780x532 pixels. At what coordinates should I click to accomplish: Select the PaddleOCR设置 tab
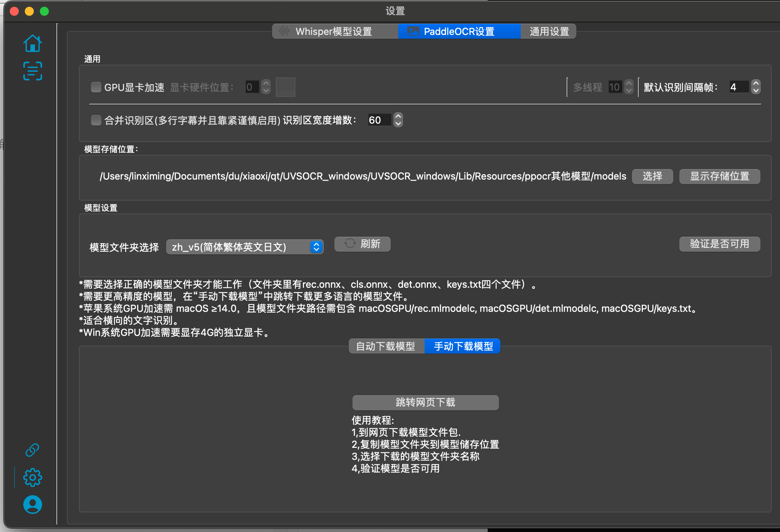(x=459, y=31)
